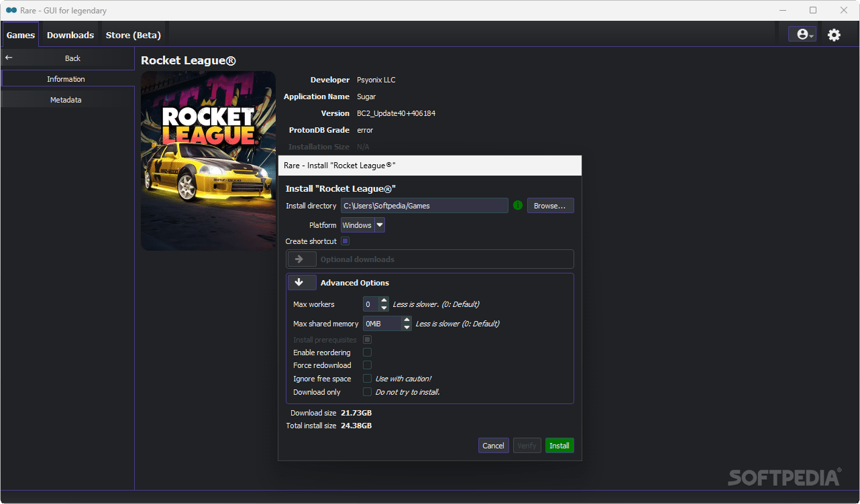Image resolution: width=860 pixels, height=504 pixels.
Task: Open the Platform Windows dropdown
Action: click(x=363, y=225)
